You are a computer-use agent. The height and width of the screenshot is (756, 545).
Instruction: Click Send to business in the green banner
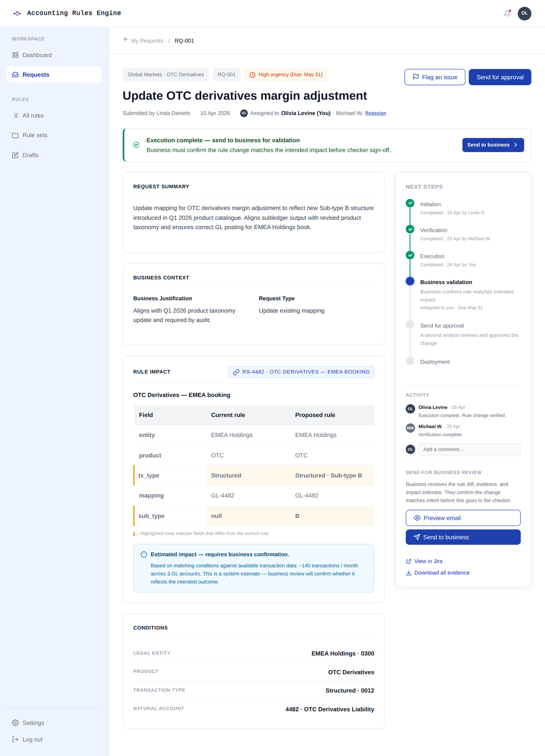tap(493, 145)
